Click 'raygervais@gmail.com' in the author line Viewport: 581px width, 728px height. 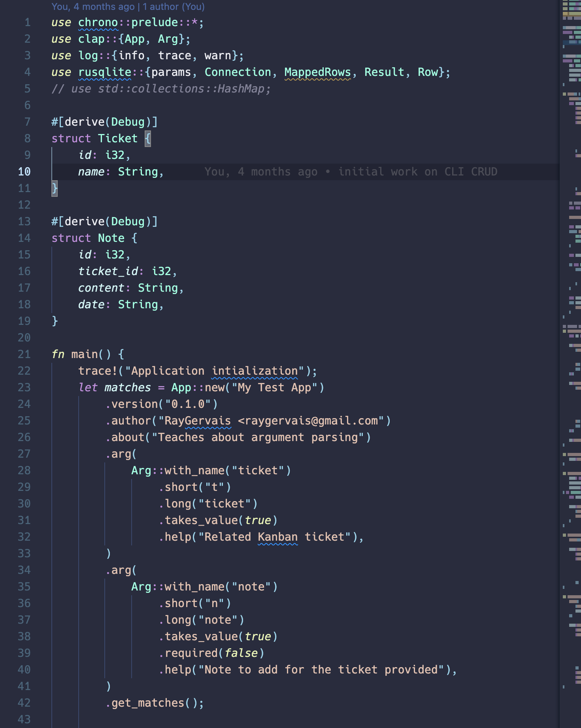coord(311,421)
